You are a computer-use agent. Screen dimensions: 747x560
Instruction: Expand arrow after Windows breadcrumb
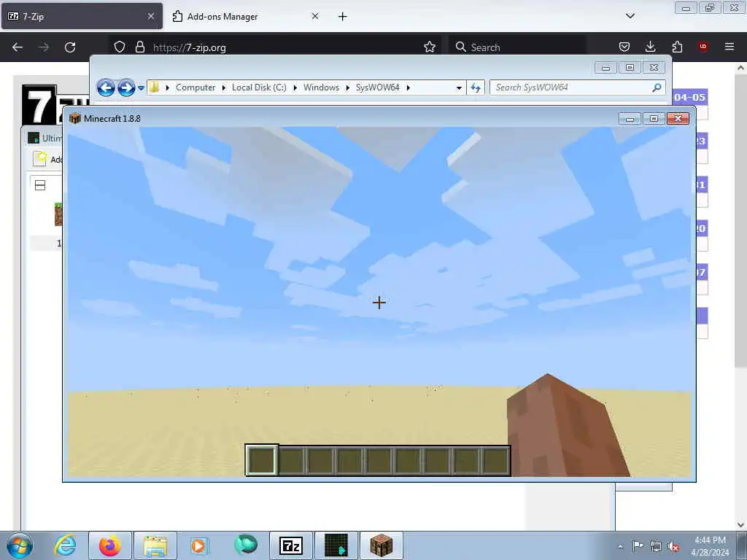tap(348, 87)
